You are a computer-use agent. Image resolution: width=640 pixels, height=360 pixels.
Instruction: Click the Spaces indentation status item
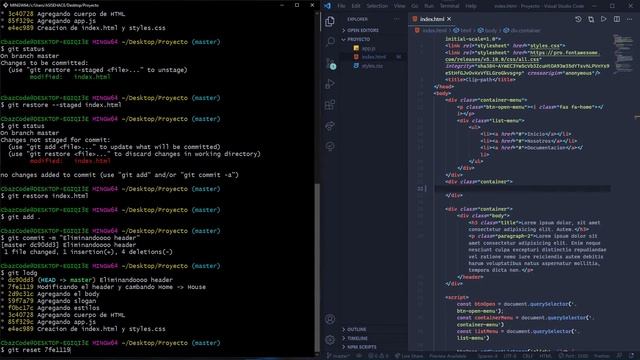point(488,356)
